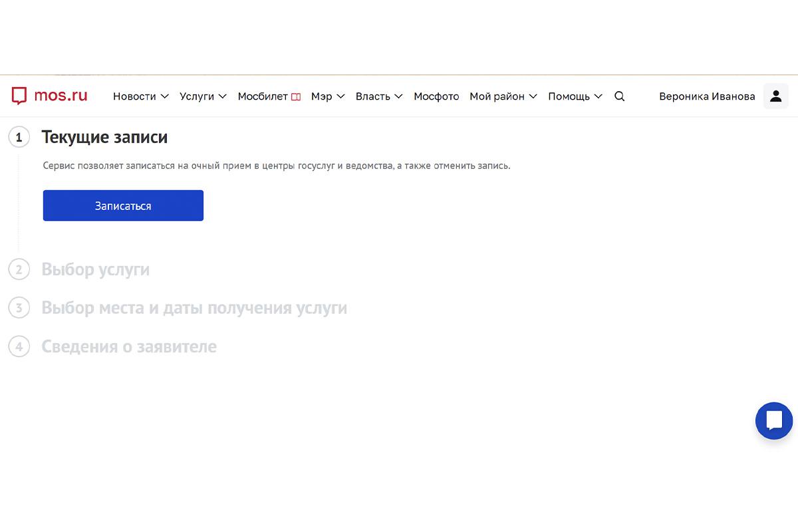Click the mos.ru logo icon
This screenshot has height=532, width=798.
pos(19,96)
